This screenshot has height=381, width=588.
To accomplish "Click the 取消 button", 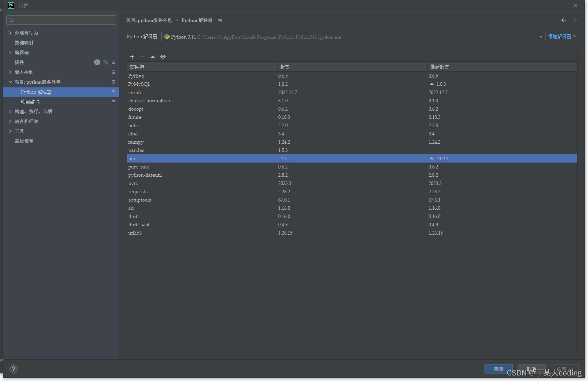I will (x=532, y=369).
